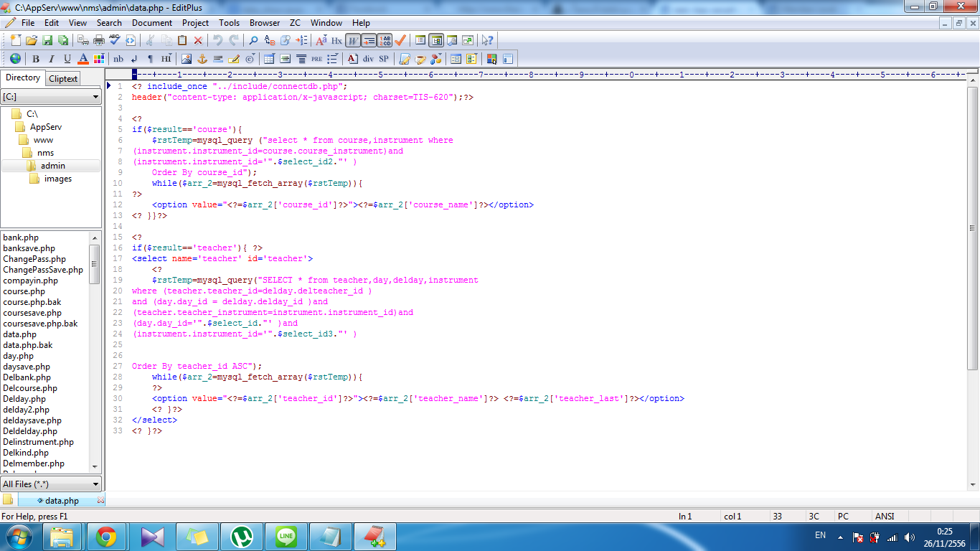The image size is (980, 551).
Task: Apply Bold with the B icon
Action: point(35,59)
